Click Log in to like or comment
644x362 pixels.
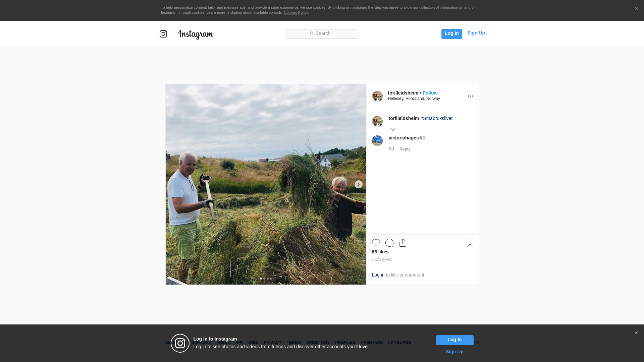[378, 275]
